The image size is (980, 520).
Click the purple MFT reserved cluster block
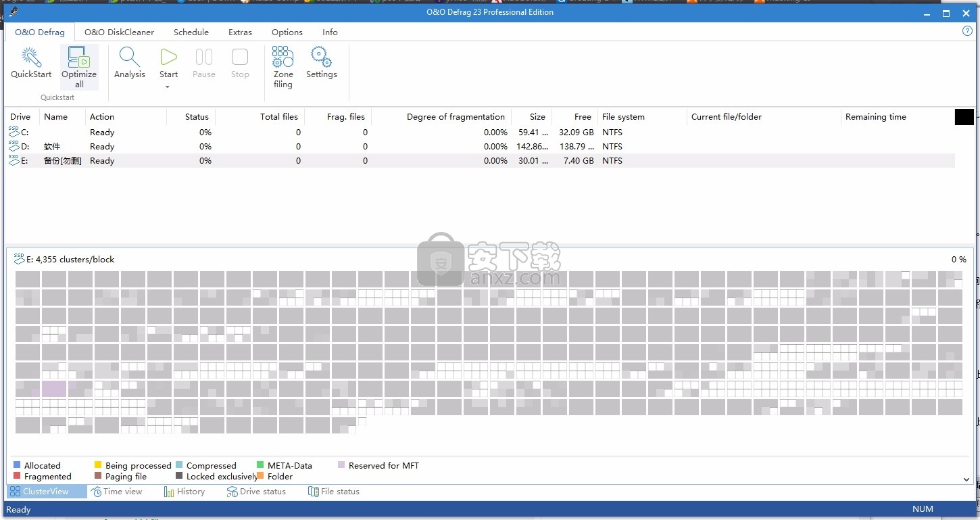click(54, 389)
